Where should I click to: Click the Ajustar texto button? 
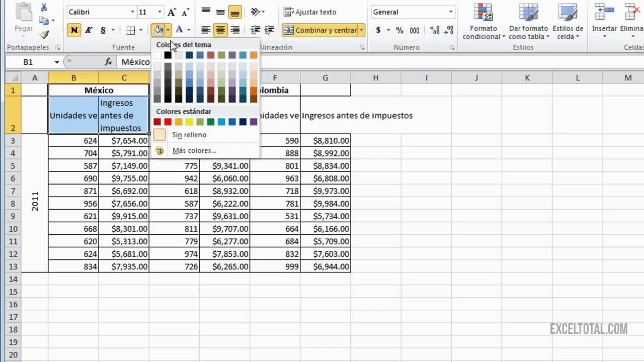point(310,12)
